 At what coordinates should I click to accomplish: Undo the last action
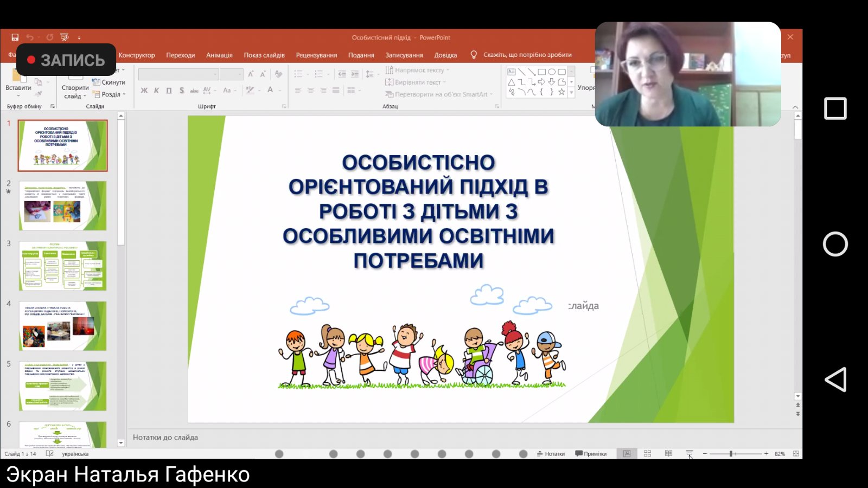pyautogui.click(x=30, y=37)
